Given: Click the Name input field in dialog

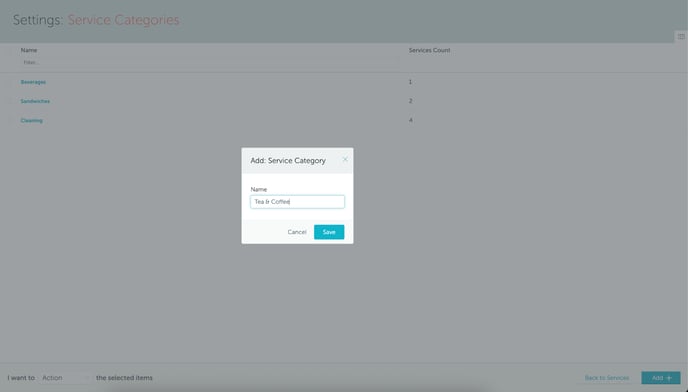Looking at the screenshot, I should point(297,202).
